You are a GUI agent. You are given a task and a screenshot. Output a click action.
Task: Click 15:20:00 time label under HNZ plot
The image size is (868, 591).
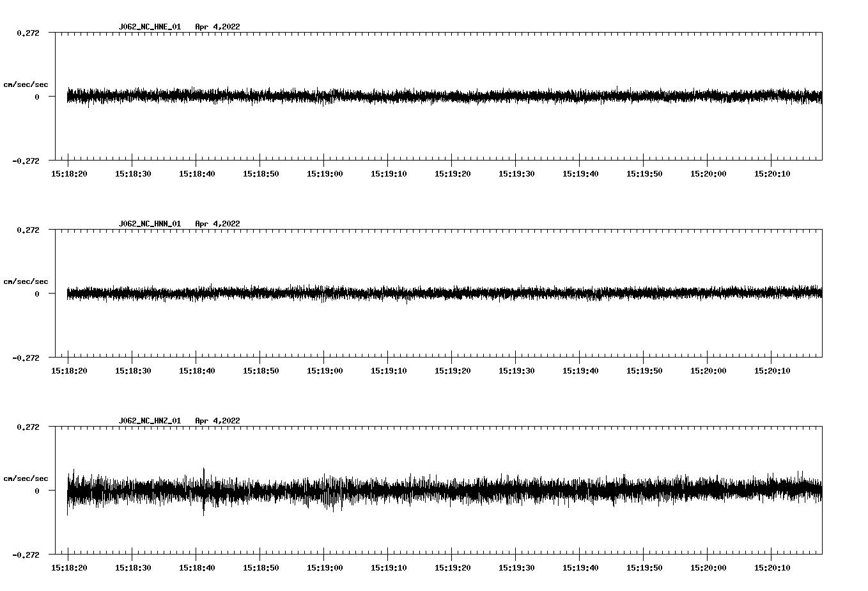click(x=708, y=568)
